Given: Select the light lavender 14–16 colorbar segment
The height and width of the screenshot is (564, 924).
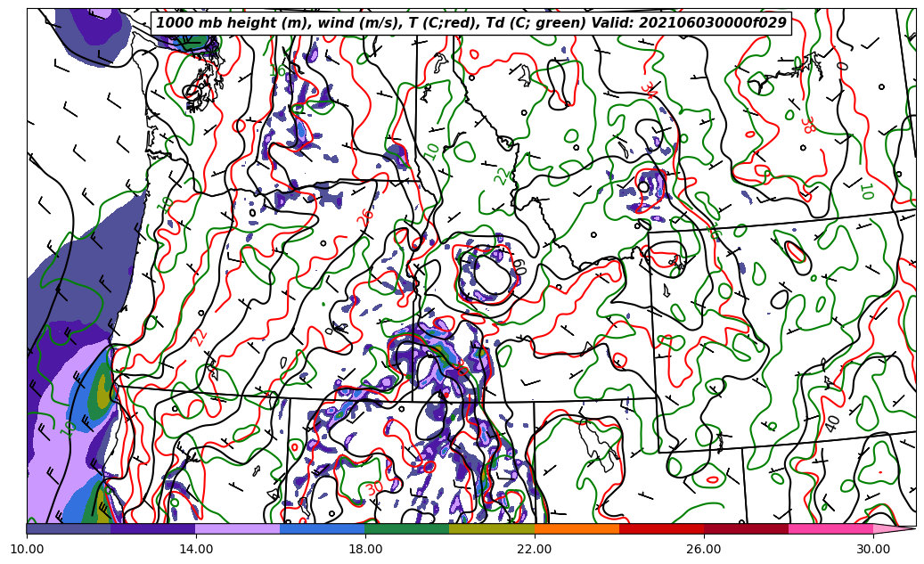Looking at the screenshot, I should click(x=238, y=529).
